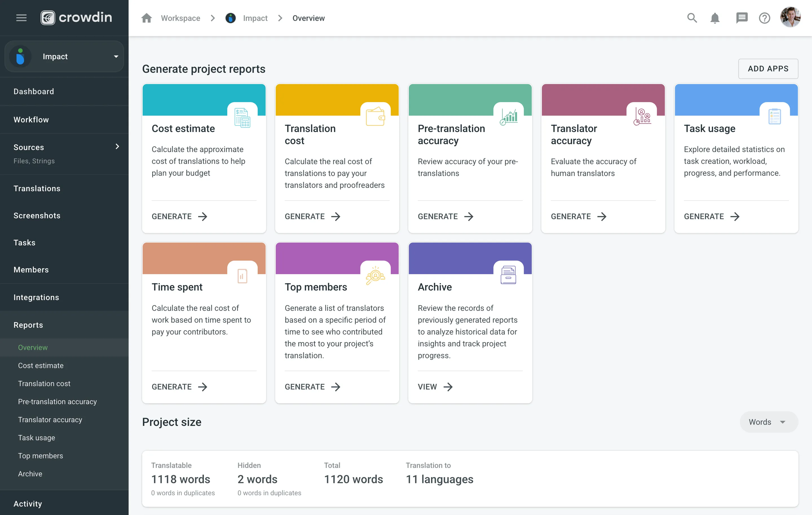Click the hamburger menu icon
The height and width of the screenshot is (515, 812).
[21, 17]
